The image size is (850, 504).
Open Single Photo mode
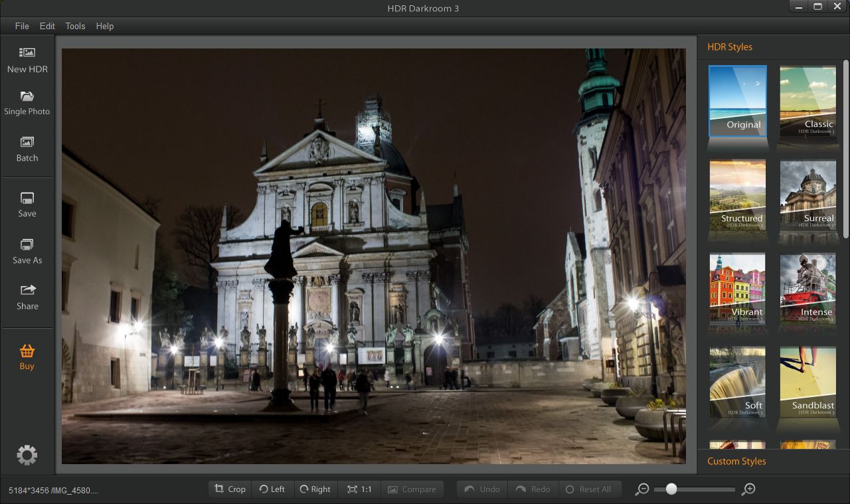27,102
